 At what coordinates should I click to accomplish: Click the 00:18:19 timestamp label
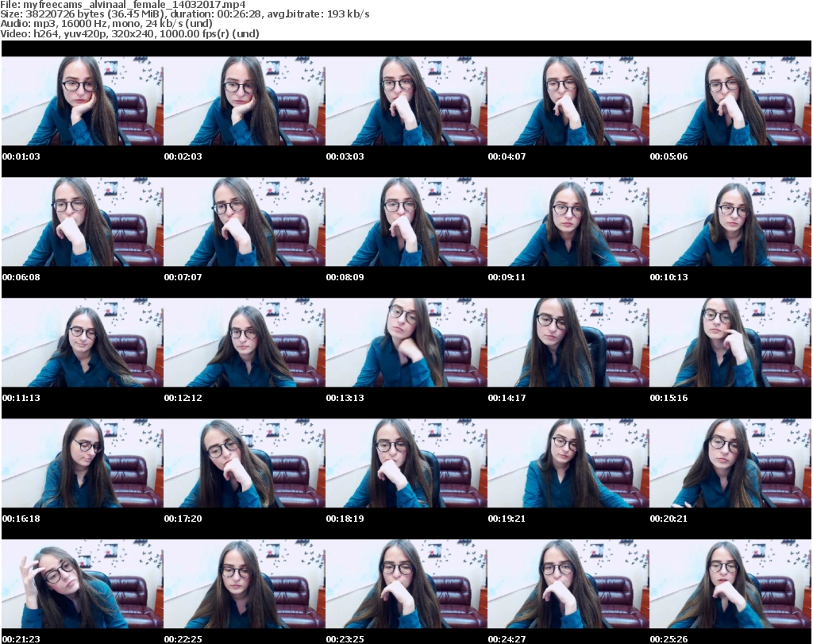tap(345, 518)
